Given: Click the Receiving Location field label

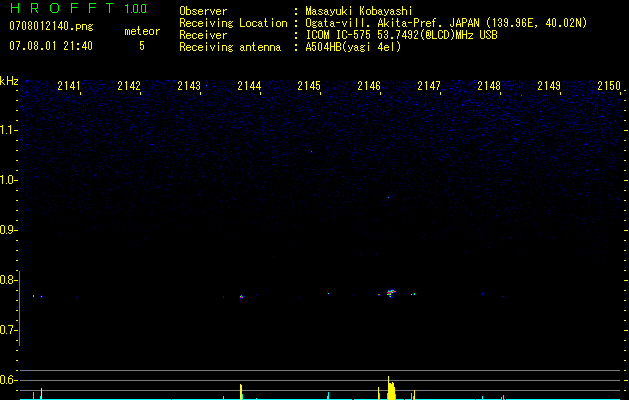Looking at the screenshot, I should pyautogui.click(x=233, y=23).
